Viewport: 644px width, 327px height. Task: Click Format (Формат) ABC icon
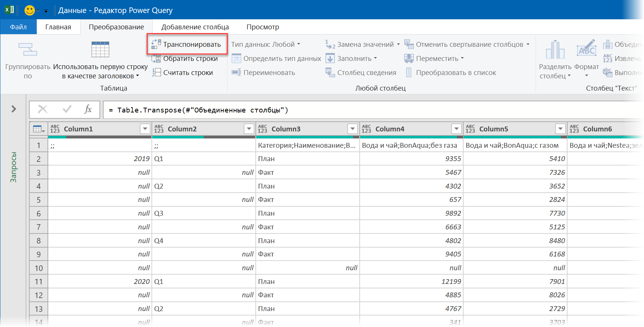[x=586, y=49]
